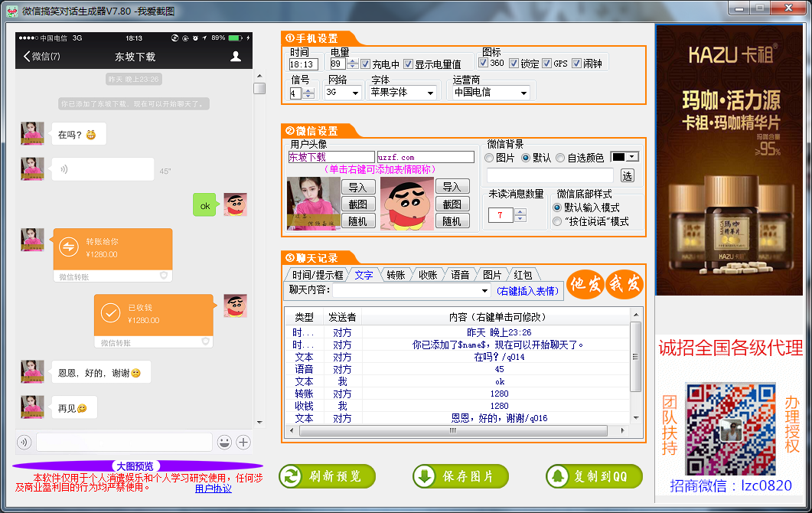Toggle the 360 icon checkbox

click(483, 63)
